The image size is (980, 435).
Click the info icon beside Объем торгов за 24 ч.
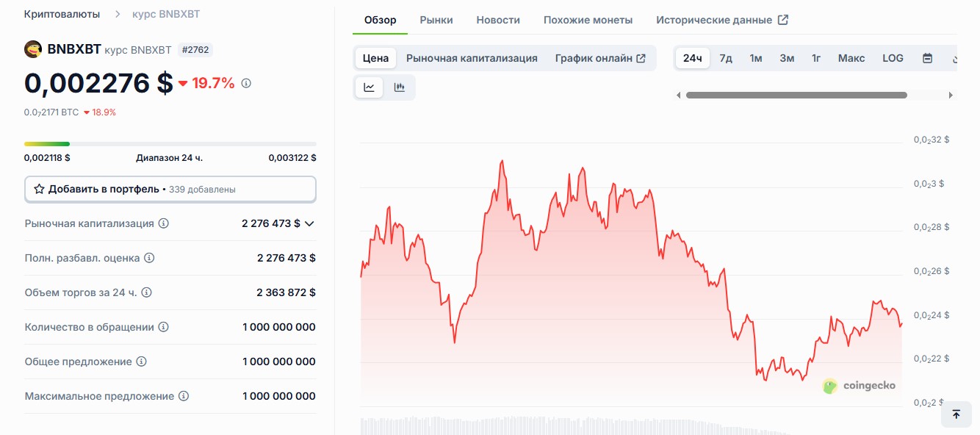tap(147, 292)
